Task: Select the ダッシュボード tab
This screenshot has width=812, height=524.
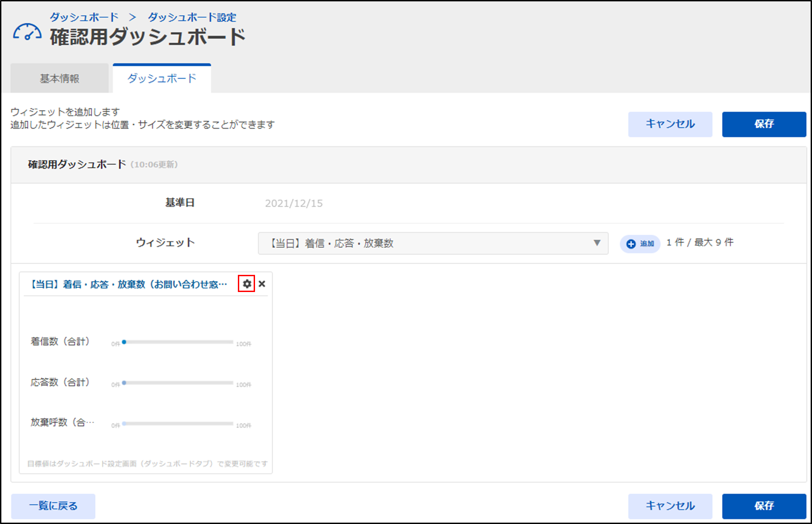Action: 162,79
